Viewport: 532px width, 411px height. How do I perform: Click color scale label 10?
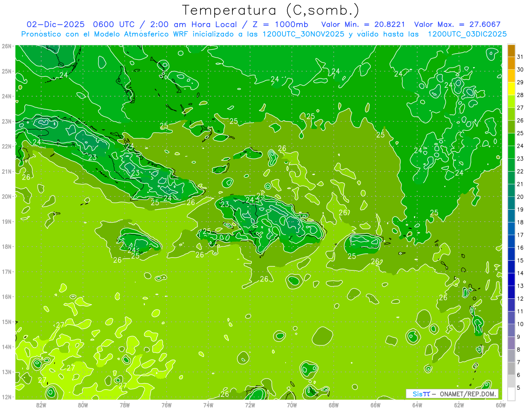520,324
